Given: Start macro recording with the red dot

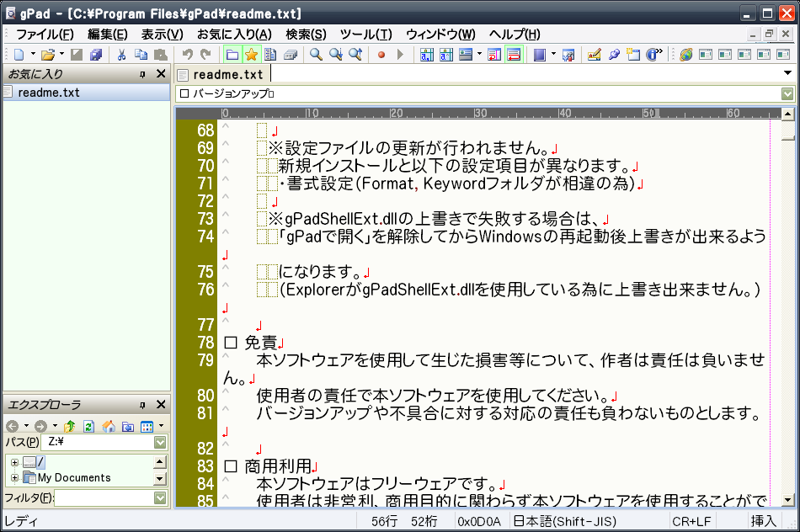Looking at the screenshot, I should tap(381, 54).
